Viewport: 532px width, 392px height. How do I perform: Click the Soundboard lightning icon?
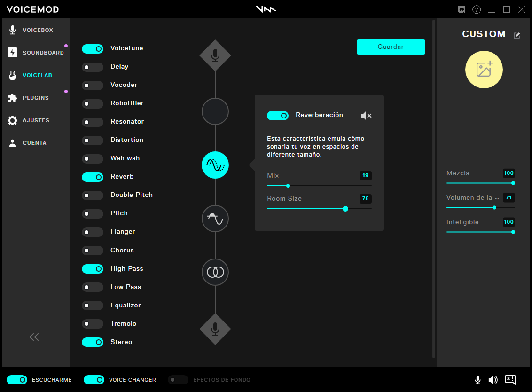click(13, 53)
